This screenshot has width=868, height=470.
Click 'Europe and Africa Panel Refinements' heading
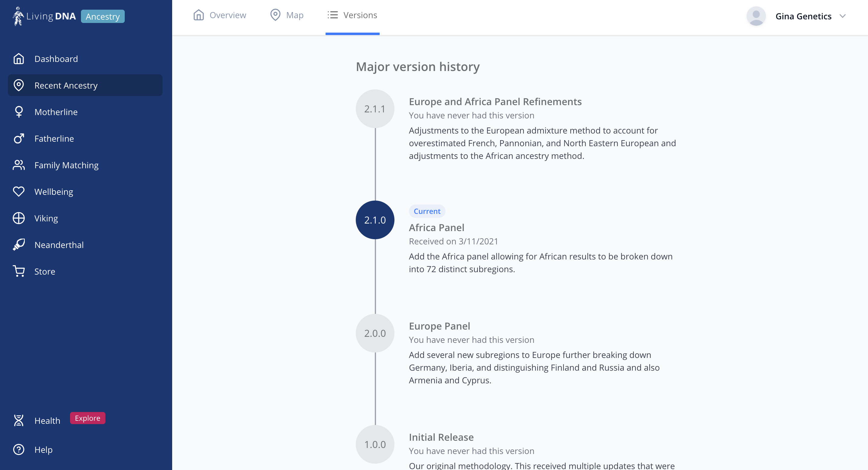tap(495, 101)
